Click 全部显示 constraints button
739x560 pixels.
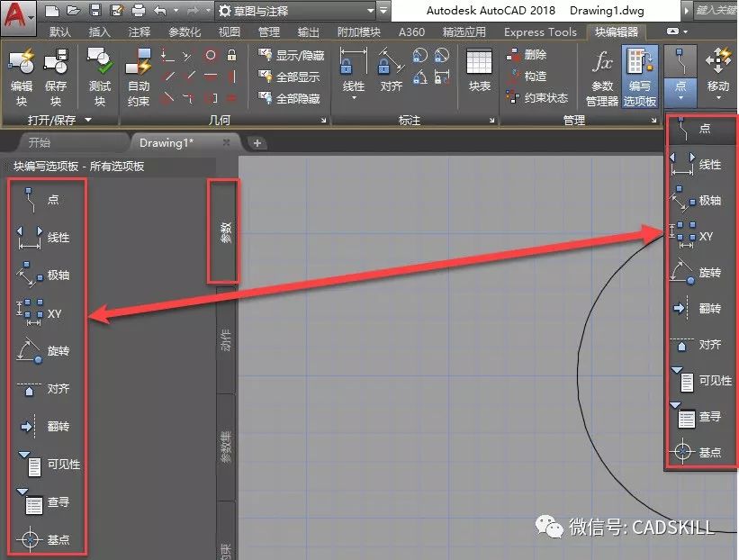[x=289, y=77]
